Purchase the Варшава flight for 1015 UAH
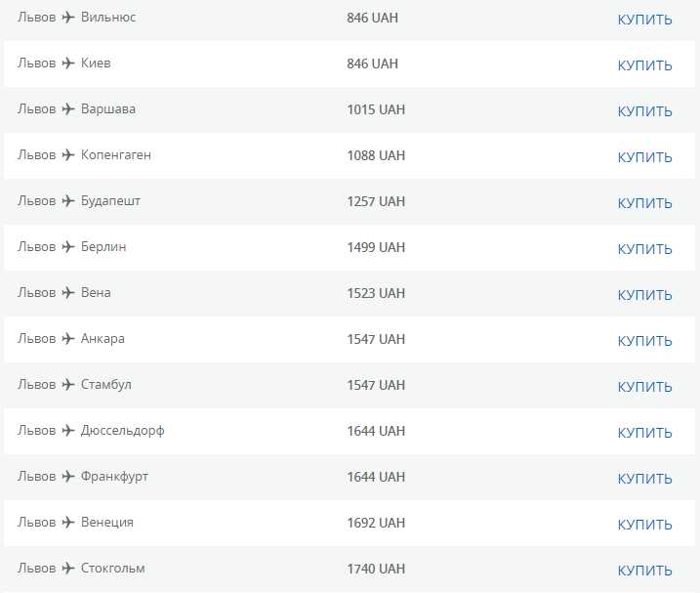The height and width of the screenshot is (593, 700). pyautogui.click(x=644, y=111)
